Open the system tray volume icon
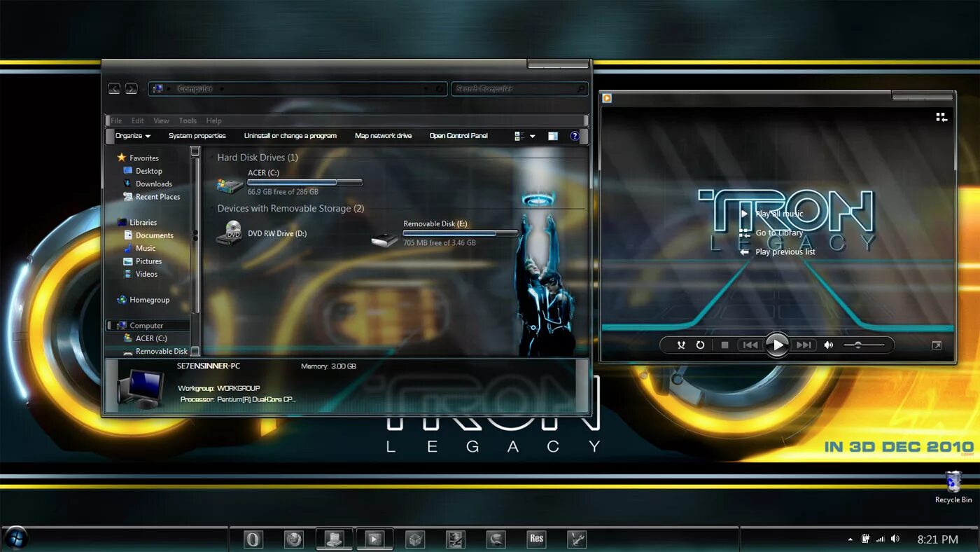The width and height of the screenshot is (980, 552). coord(895,539)
